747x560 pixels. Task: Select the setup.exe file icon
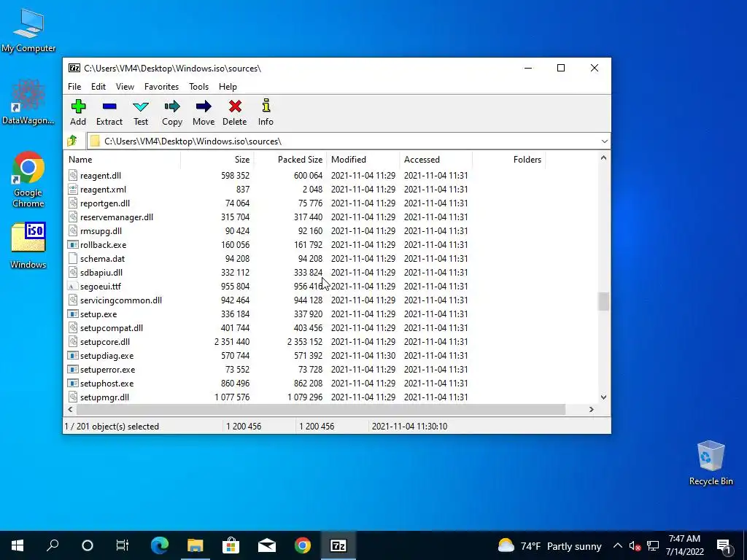73,314
